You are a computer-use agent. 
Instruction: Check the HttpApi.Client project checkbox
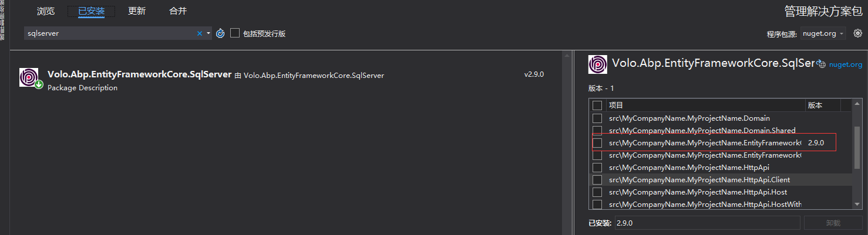(597, 180)
